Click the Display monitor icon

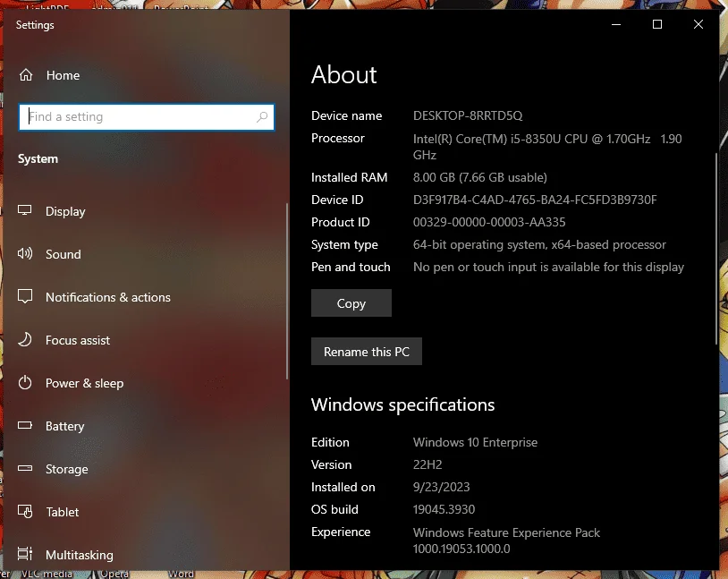[x=25, y=210]
